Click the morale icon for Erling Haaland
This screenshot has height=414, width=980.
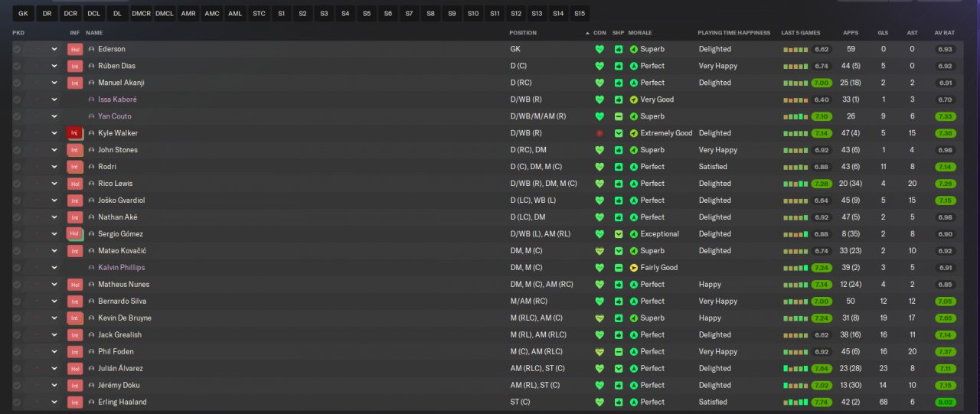634,403
